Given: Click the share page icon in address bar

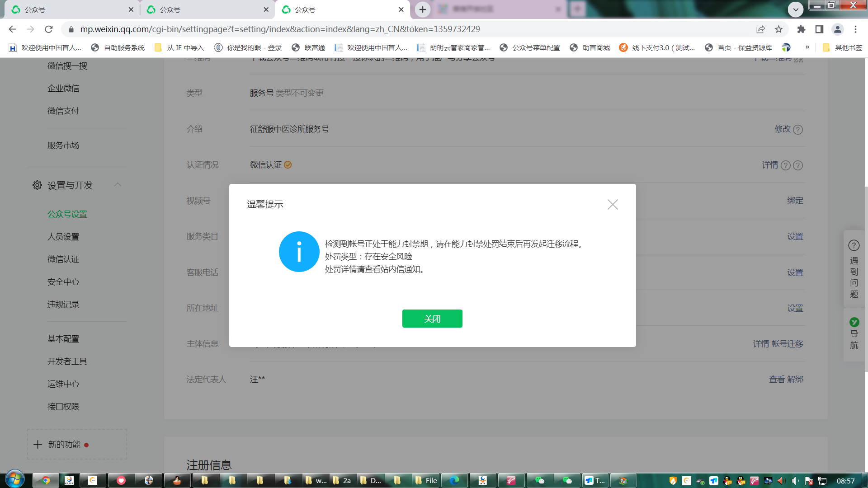Looking at the screenshot, I should (760, 29).
